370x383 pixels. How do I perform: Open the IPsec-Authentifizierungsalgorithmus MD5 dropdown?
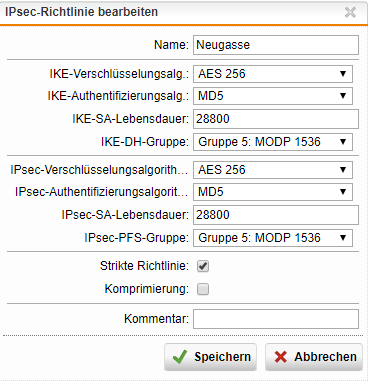273,192
